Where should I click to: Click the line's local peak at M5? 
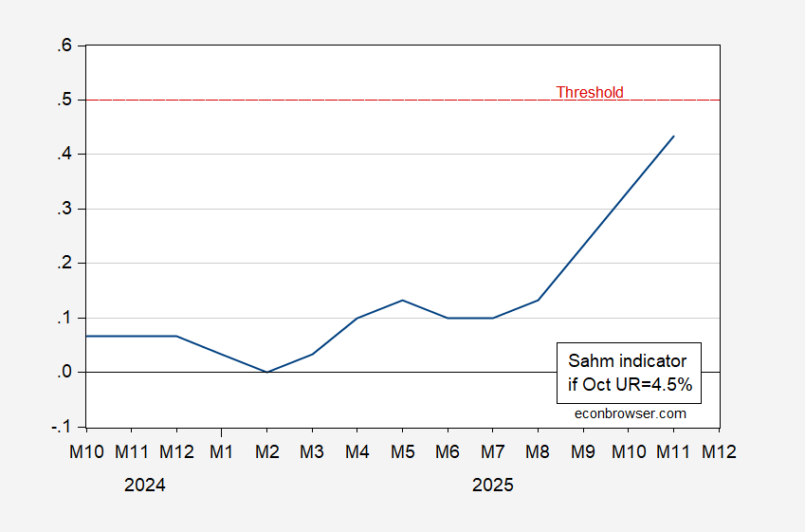[x=403, y=300]
